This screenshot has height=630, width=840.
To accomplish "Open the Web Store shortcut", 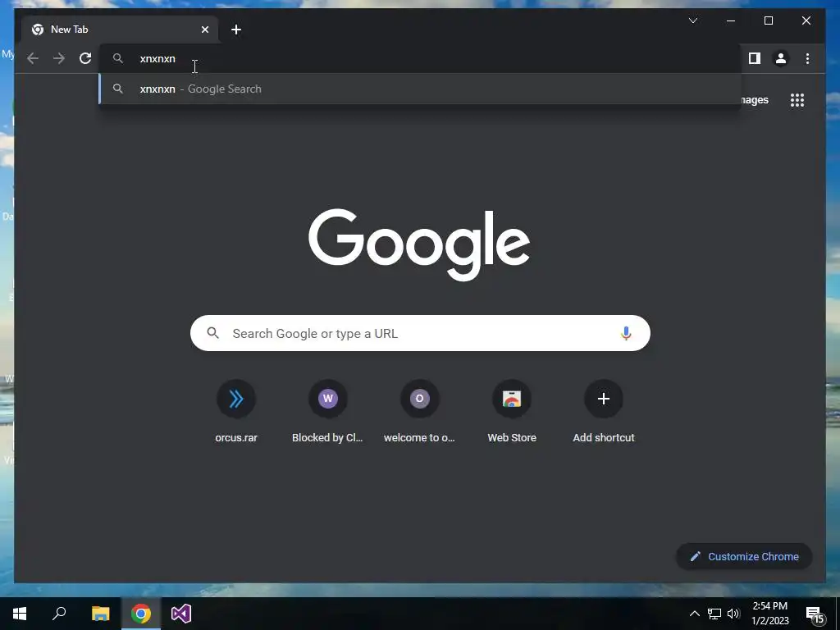I will pos(512,412).
